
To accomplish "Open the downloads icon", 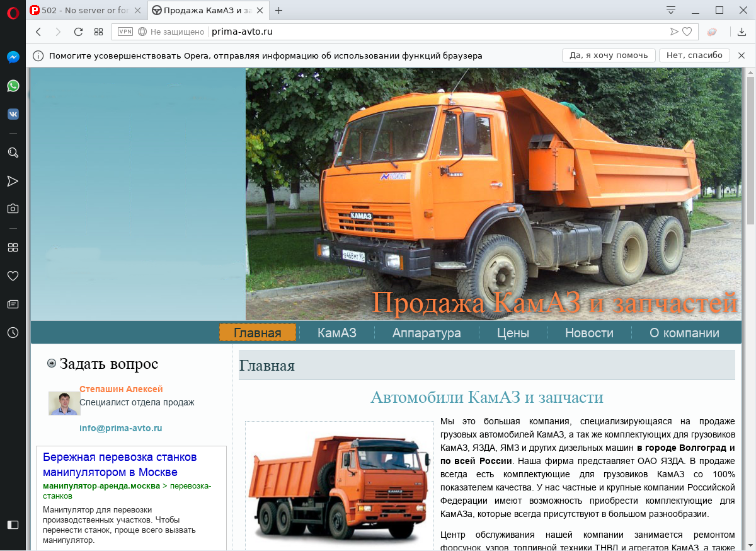I will coord(742,32).
